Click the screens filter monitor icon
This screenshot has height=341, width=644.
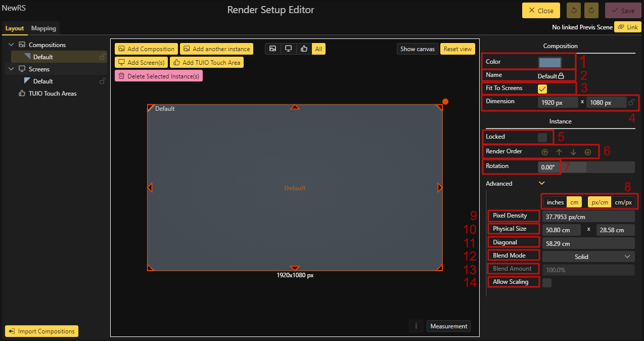[288, 49]
